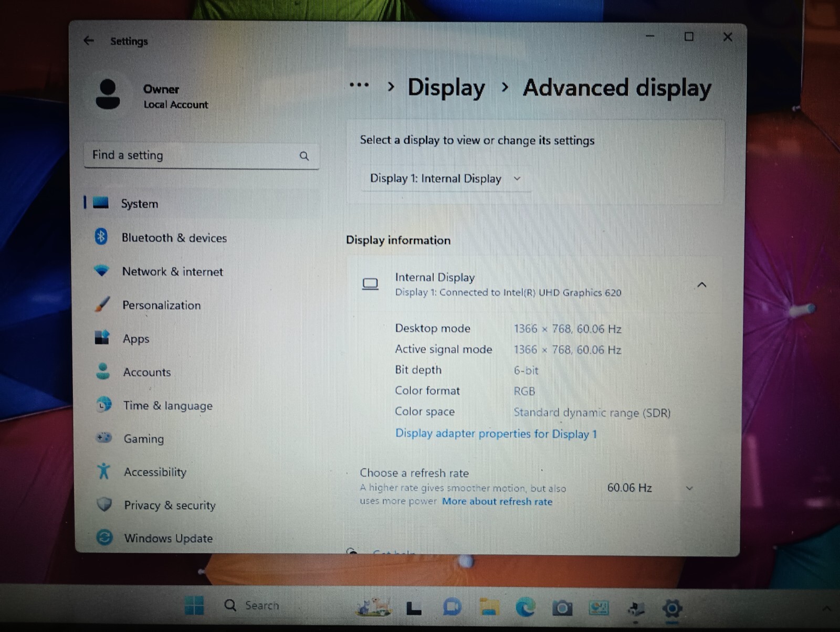The width and height of the screenshot is (840, 632).
Task: Show hidden icons chevron on the taskbar
Action: (826, 609)
